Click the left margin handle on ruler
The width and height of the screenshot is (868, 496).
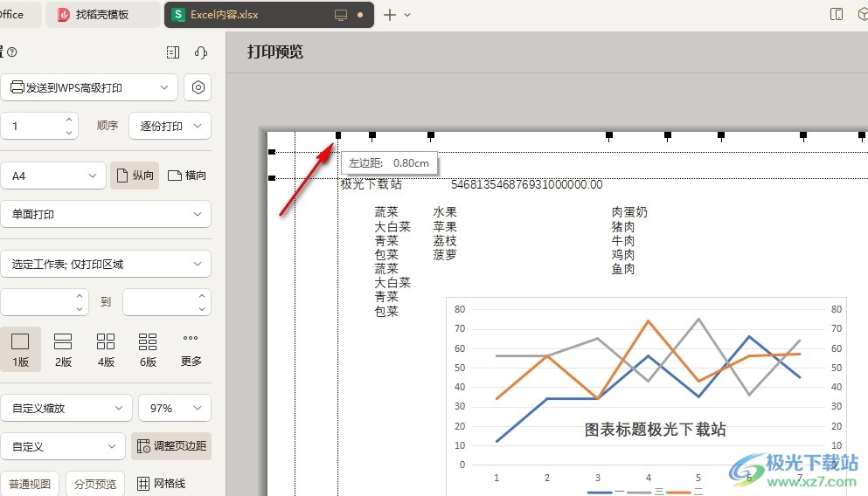pyautogui.click(x=338, y=135)
